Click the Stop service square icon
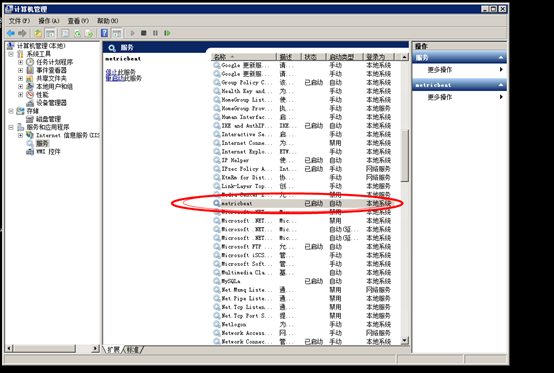The width and height of the screenshot is (554, 373). pos(143,33)
